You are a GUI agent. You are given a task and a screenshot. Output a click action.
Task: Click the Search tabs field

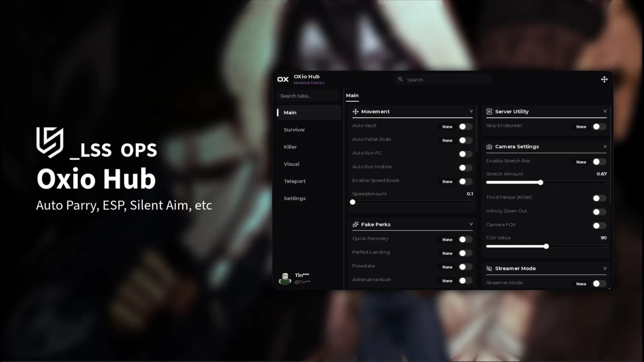[308, 96]
